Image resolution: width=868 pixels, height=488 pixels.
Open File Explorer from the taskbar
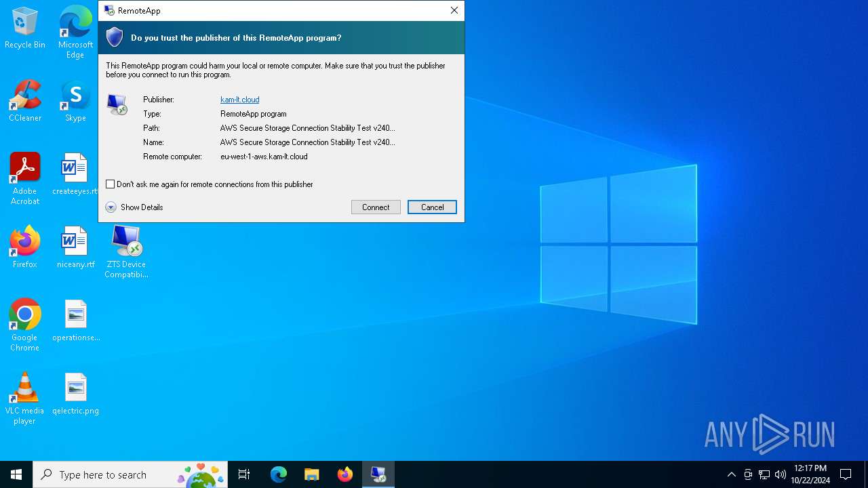click(311, 474)
